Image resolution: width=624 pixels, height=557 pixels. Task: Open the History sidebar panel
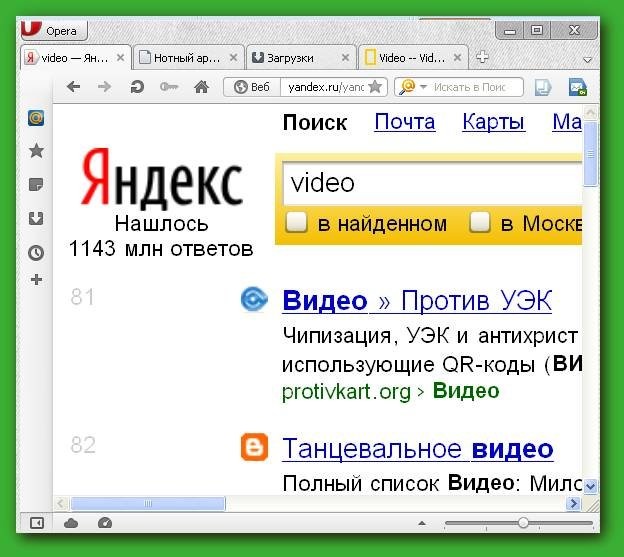coord(36,253)
